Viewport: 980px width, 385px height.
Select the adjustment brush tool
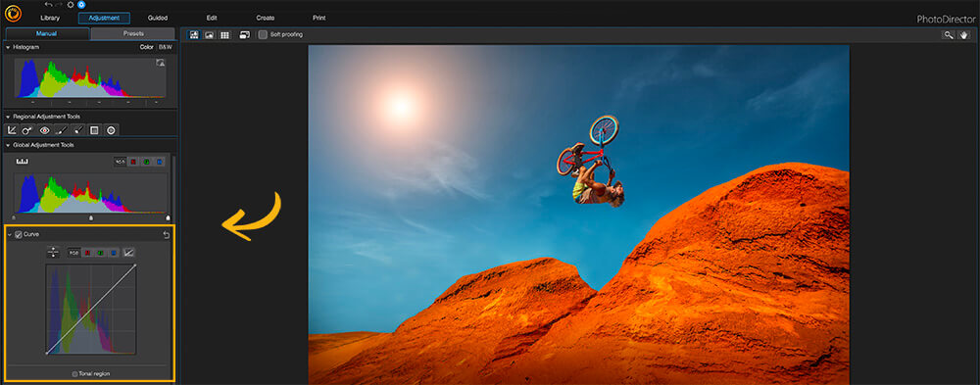coord(61,130)
